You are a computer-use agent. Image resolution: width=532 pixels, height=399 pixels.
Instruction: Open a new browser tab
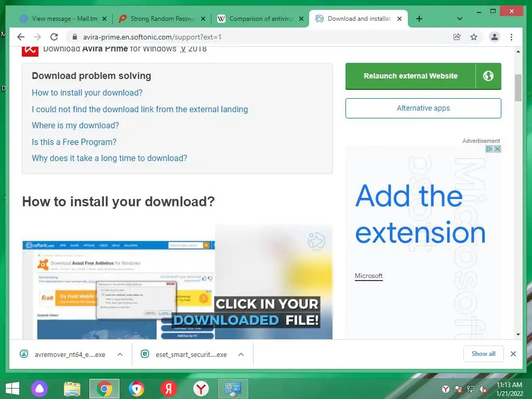click(419, 19)
